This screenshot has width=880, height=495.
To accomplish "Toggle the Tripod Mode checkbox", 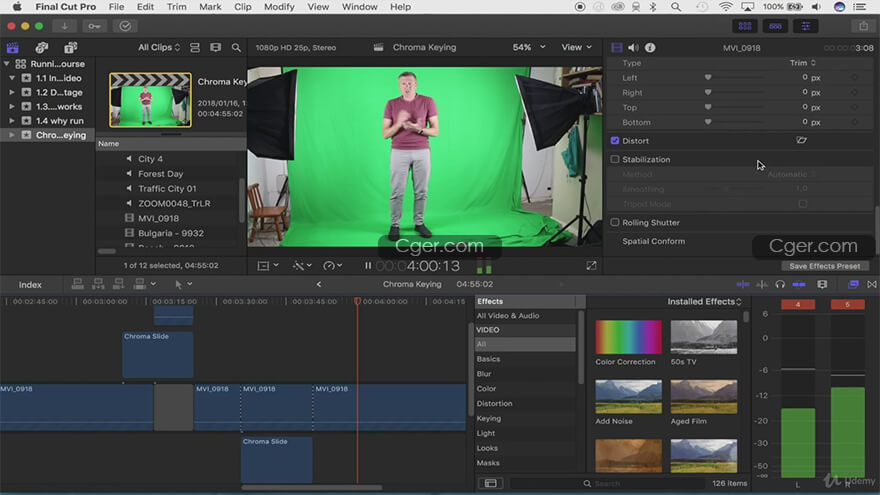I will pyautogui.click(x=803, y=204).
